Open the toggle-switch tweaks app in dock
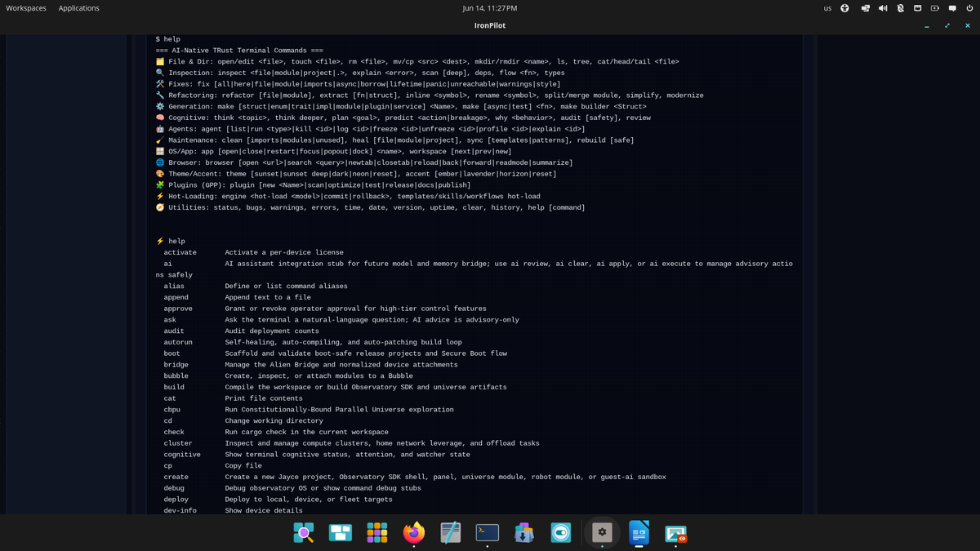 [561, 533]
